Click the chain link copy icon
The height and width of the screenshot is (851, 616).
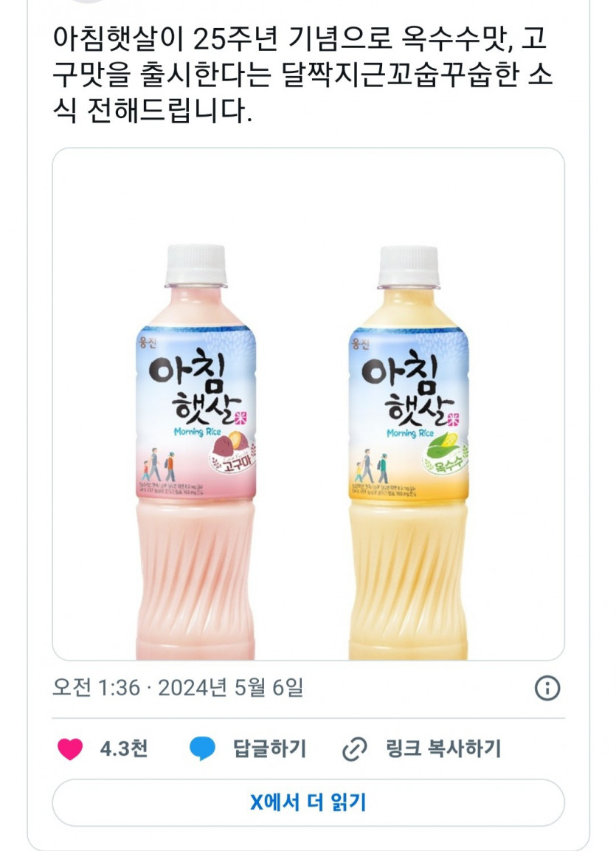tap(355, 749)
